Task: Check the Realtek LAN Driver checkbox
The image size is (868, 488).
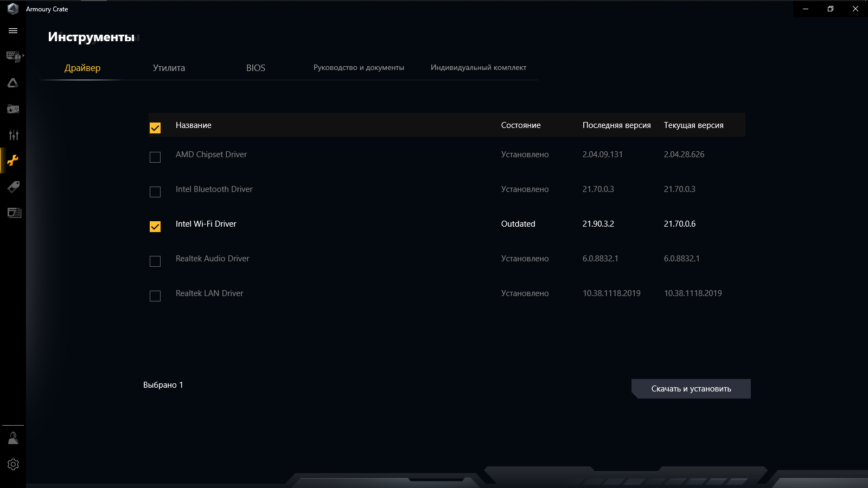Action: point(155,296)
